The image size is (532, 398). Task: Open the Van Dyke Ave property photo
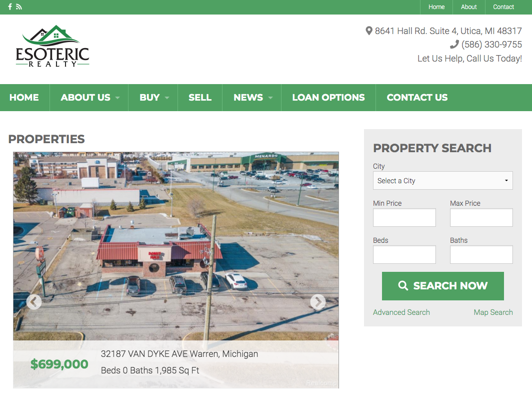(176, 246)
